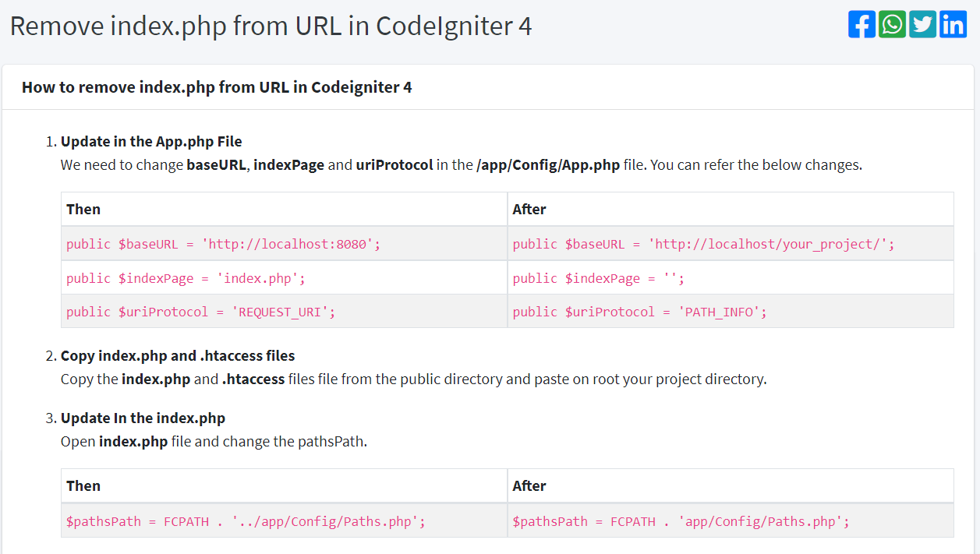Click the code cell with 'http://localhost:8080'
Viewport: 980px width, 554px height.
(x=284, y=244)
